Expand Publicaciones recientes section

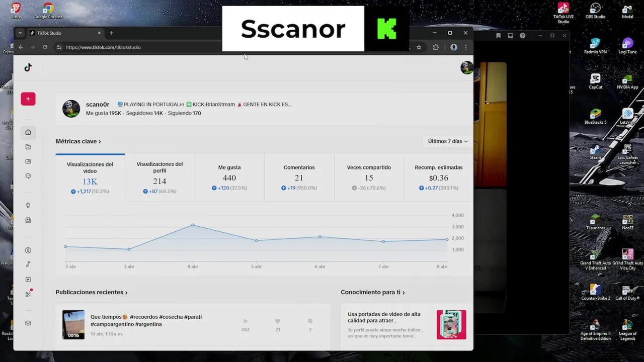(x=92, y=292)
